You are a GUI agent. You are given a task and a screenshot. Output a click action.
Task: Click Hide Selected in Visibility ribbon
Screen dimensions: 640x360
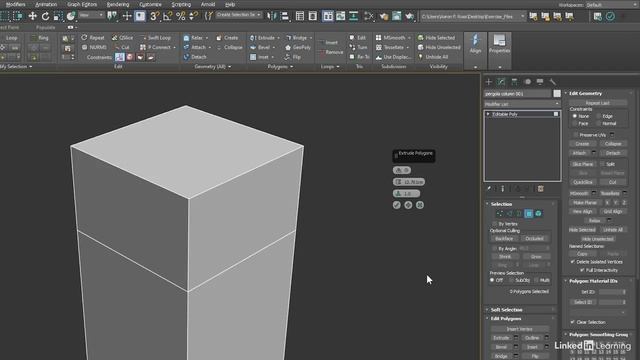tap(436, 38)
